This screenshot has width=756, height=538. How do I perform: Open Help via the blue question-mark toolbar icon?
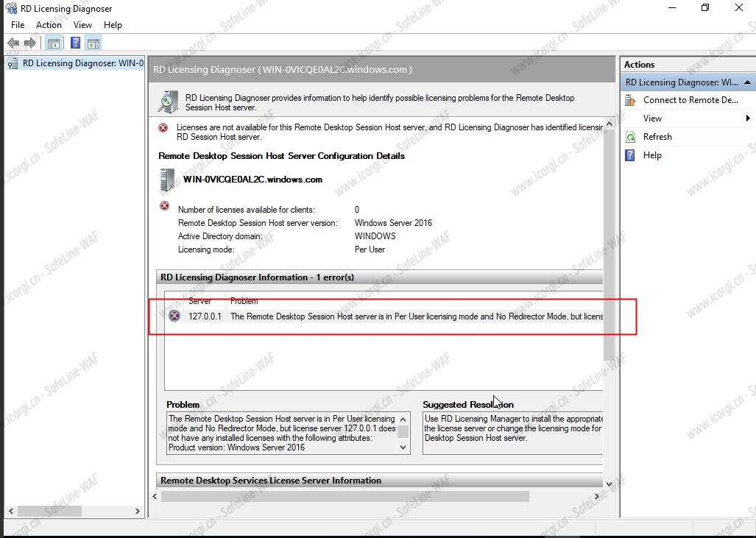(75, 43)
